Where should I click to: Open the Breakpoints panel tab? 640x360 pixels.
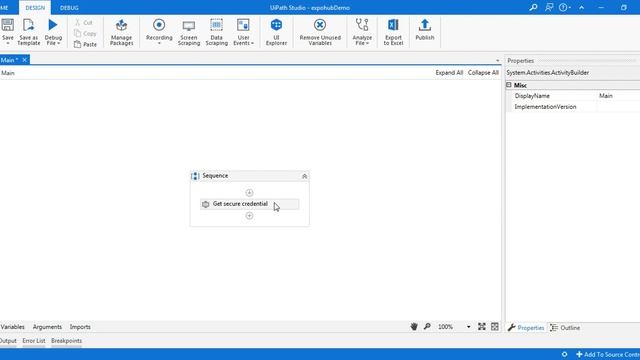(x=67, y=341)
